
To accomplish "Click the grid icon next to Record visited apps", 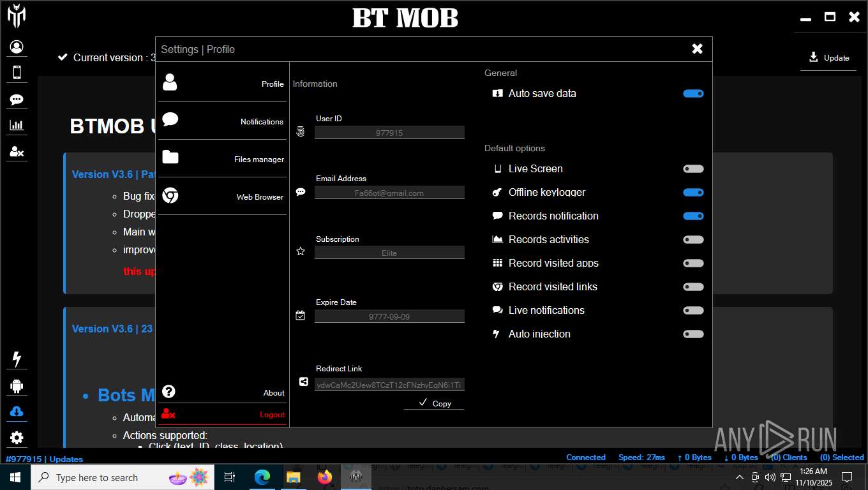I will (x=498, y=263).
